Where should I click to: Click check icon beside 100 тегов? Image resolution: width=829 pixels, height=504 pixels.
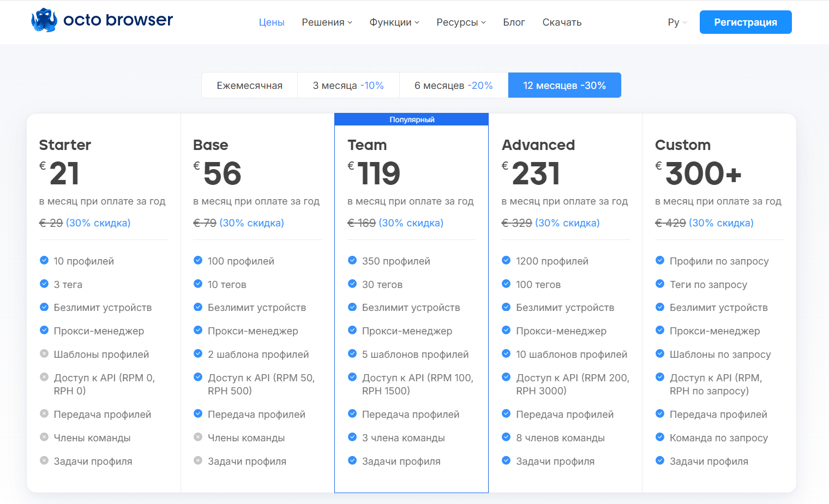[x=506, y=284]
